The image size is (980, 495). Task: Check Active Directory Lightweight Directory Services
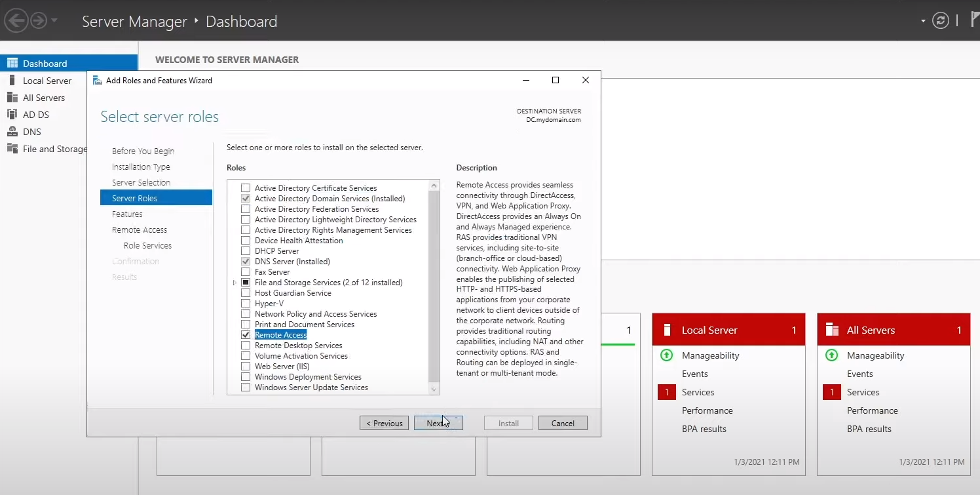point(246,220)
